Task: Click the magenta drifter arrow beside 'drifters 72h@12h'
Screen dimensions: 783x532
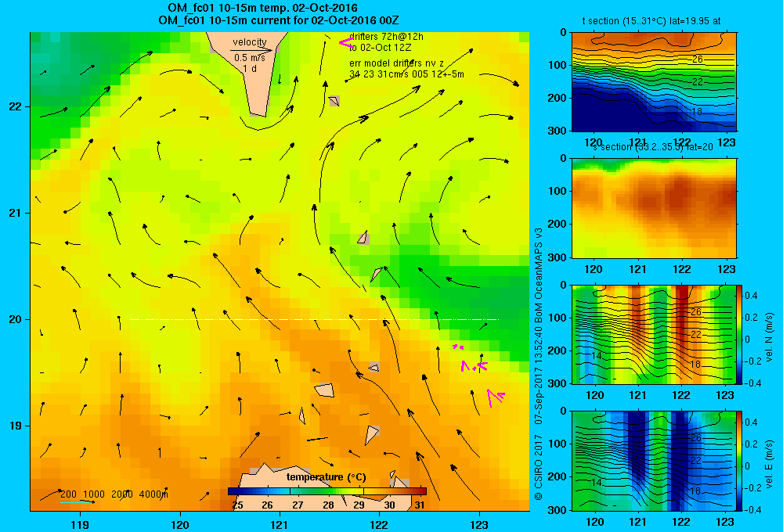Action: pyautogui.click(x=346, y=43)
